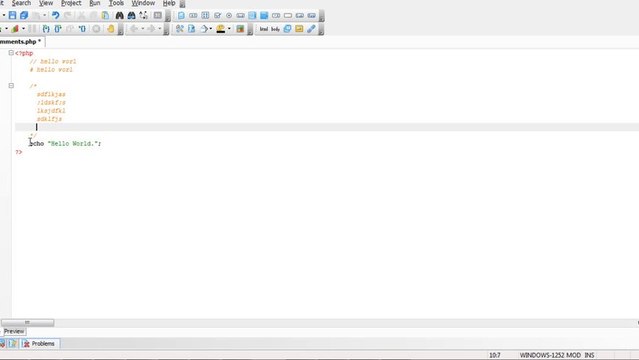Click the sdflkjas comment text line
Screen dimensions: 639x360
pyautogui.click(x=51, y=94)
